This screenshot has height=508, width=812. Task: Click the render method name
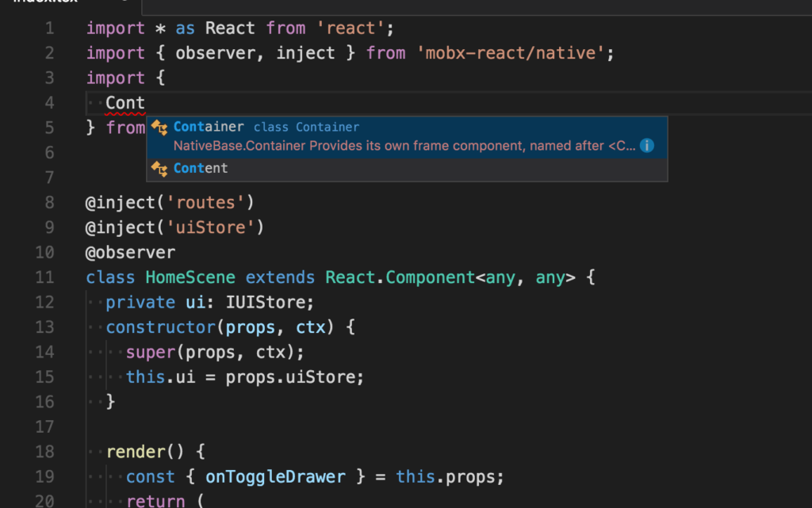[x=136, y=452]
